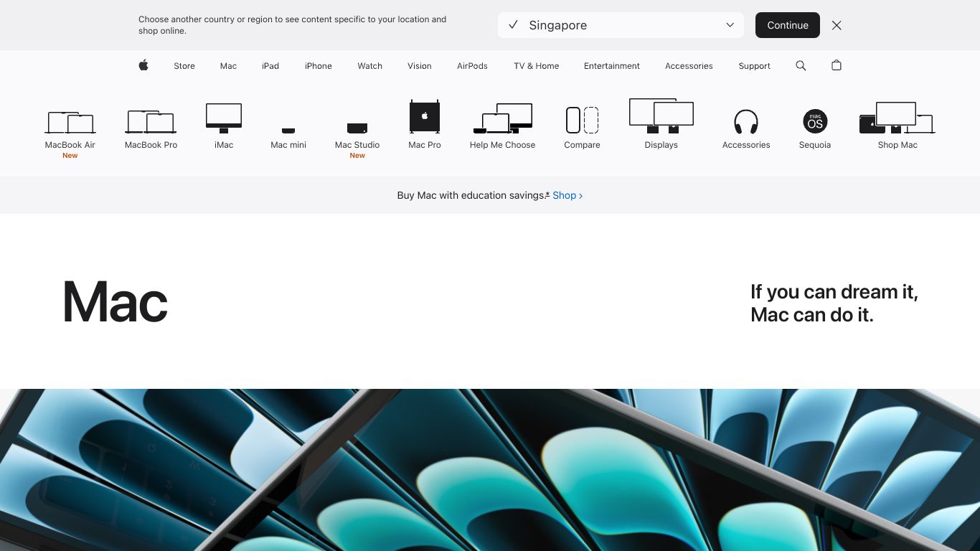Click the Help Me Choose text label
Screen dimensions: 980x551
coord(502,145)
